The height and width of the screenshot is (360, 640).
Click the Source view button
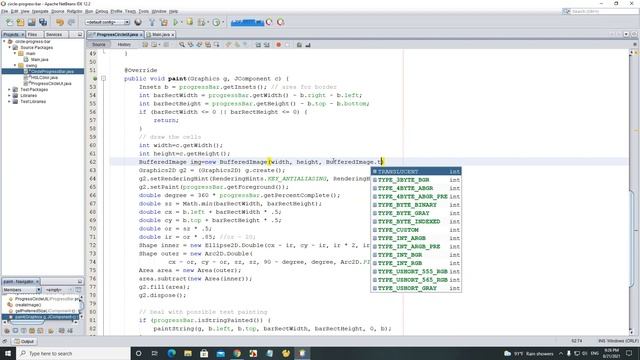point(99,44)
